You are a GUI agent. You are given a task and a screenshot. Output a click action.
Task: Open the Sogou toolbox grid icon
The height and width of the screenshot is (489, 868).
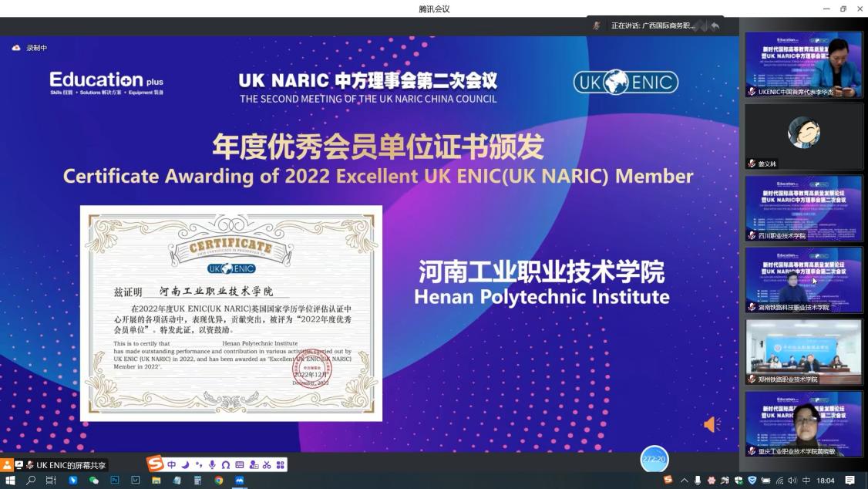(x=281, y=465)
